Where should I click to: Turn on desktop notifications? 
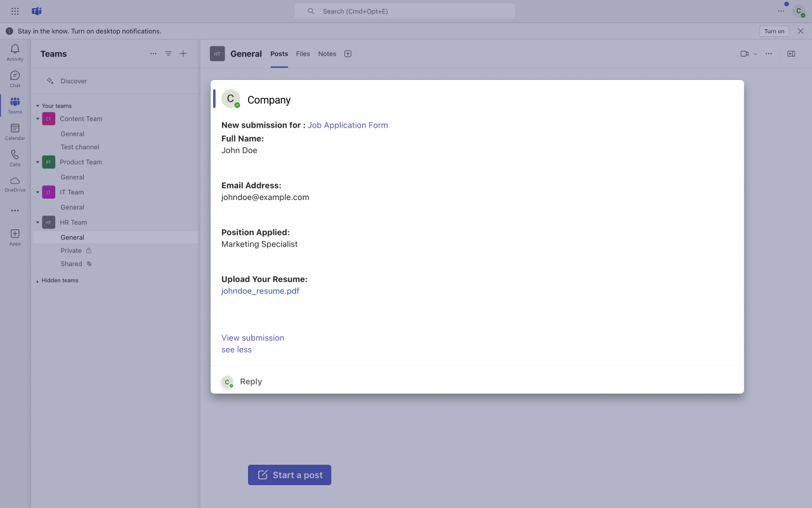(774, 30)
